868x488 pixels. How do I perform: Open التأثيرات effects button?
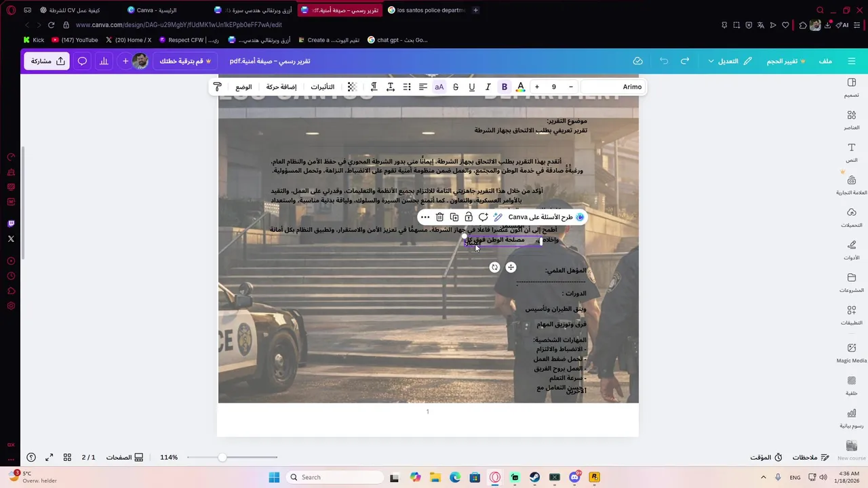pos(322,87)
